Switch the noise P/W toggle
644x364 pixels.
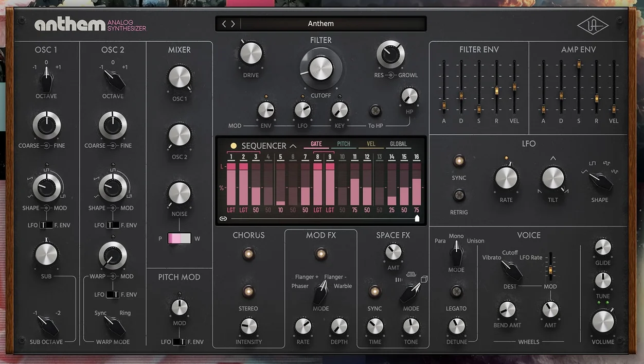pyautogui.click(x=179, y=238)
